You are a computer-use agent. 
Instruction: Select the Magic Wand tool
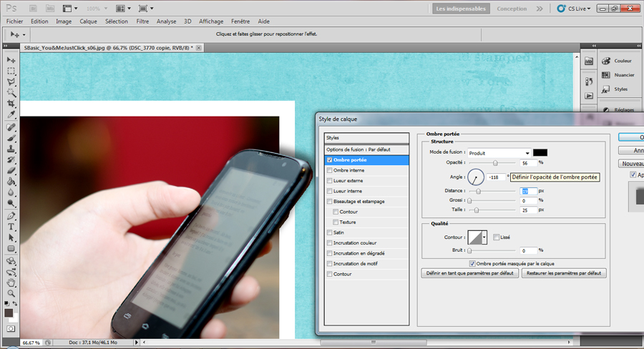[x=11, y=93]
